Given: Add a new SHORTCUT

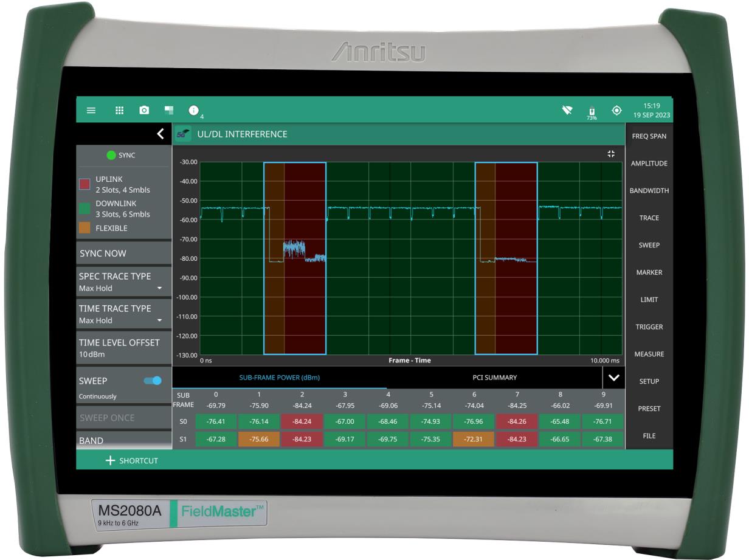Looking at the screenshot, I should (132, 460).
